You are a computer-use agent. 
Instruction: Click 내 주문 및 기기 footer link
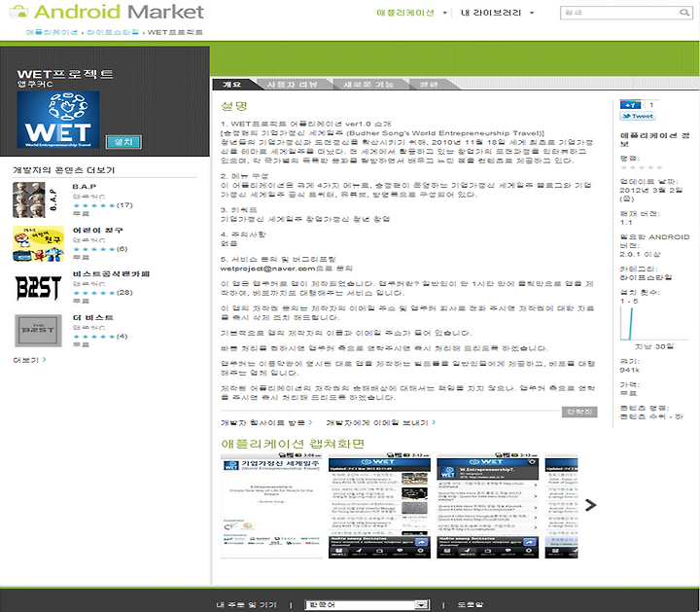point(246,605)
